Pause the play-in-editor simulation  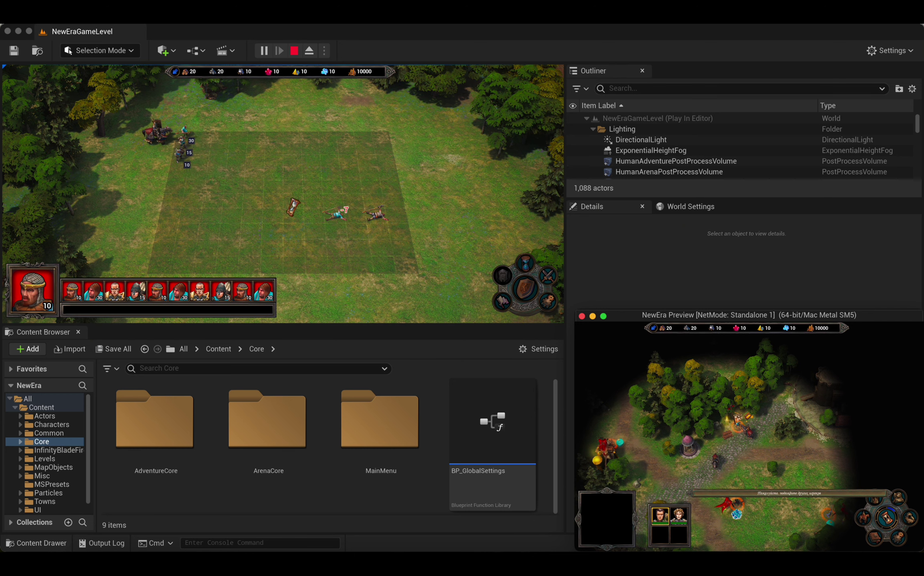(x=264, y=51)
